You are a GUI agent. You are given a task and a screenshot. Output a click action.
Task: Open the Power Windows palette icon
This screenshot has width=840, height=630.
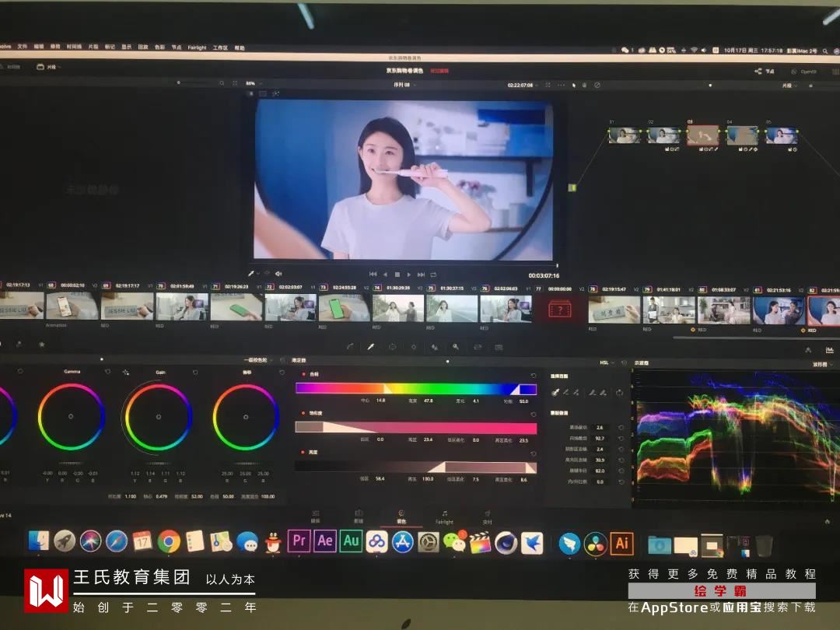pos(392,347)
